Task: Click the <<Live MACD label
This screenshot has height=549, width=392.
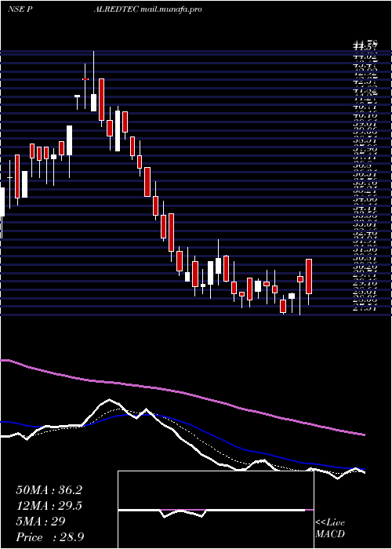Action: coord(330,529)
